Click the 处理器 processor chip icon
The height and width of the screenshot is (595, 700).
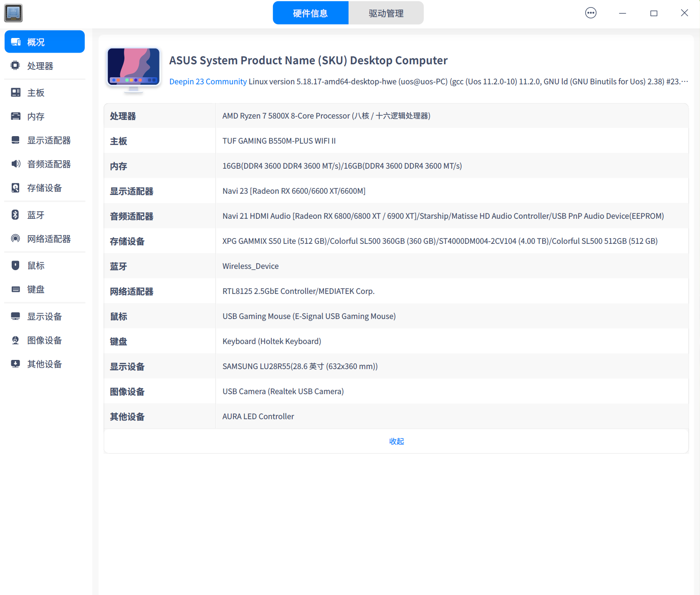(x=15, y=66)
